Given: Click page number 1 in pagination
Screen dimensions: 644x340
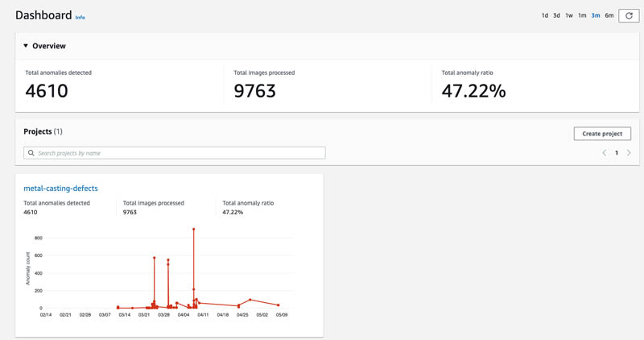Looking at the screenshot, I should pyautogui.click(x=617, y=153).
